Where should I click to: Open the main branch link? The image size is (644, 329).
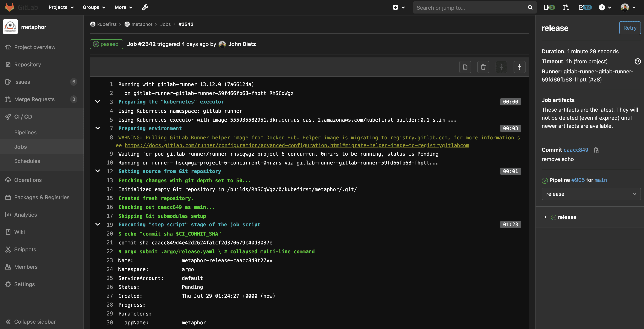point(601,180)
